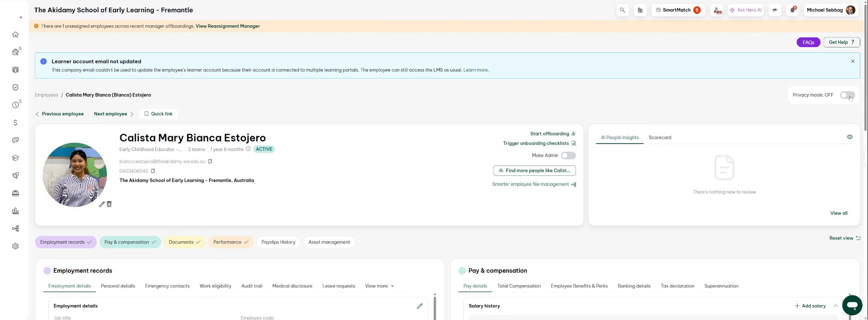Go to Next employee
Screen dimensions: 868x320
click(113, 114)
